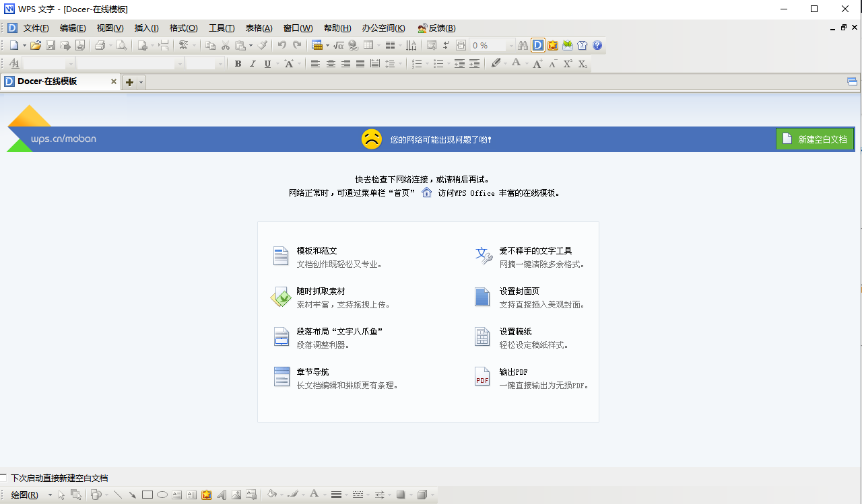Click the 反馈(B) feedback button
862x504 pixels.
[x=436, y=28]
